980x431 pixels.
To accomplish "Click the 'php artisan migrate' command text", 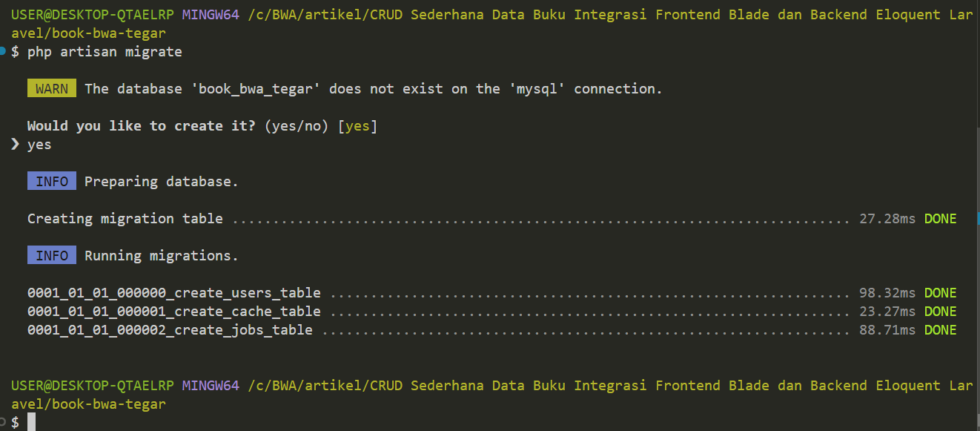I will click(105, 52).
